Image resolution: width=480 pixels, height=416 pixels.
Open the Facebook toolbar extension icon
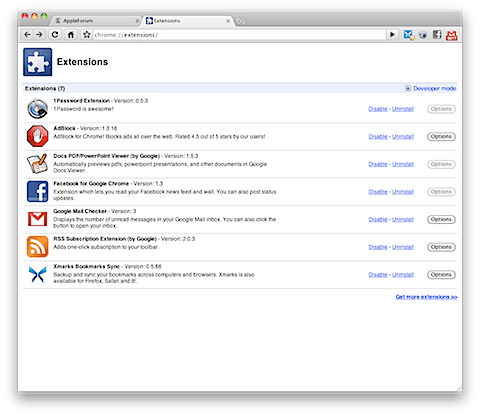pyautogui.click(x=437, y=35)
